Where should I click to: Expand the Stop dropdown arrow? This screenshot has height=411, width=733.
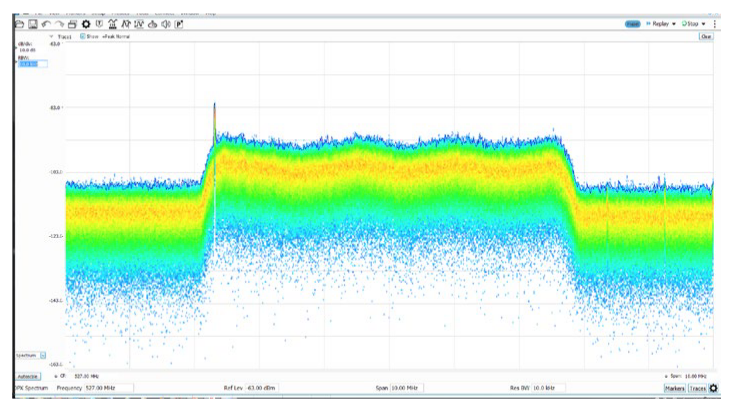[704, 23]
